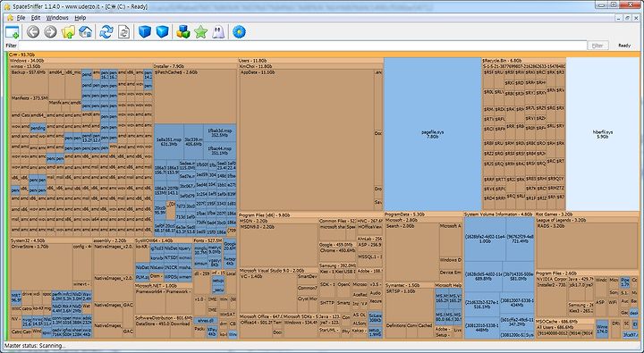Go forward with the right arrow
The image size is (644, 353).
pos(50,31)
